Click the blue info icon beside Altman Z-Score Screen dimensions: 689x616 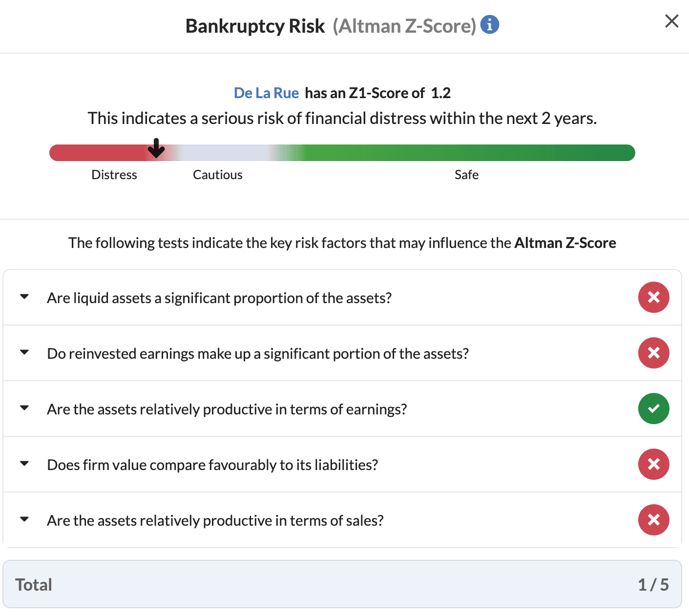(x=489, y=24)
